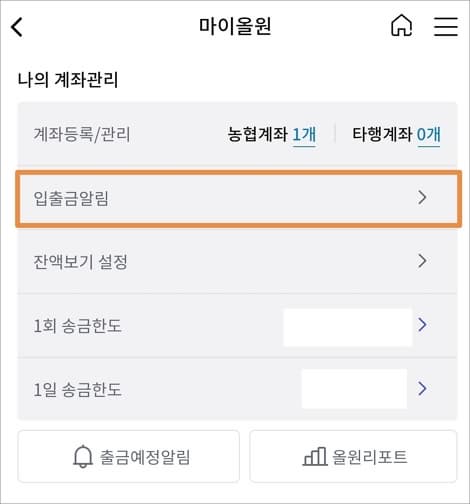
Task: Tap the 올원리포트 button
Action: click(353, 456)
